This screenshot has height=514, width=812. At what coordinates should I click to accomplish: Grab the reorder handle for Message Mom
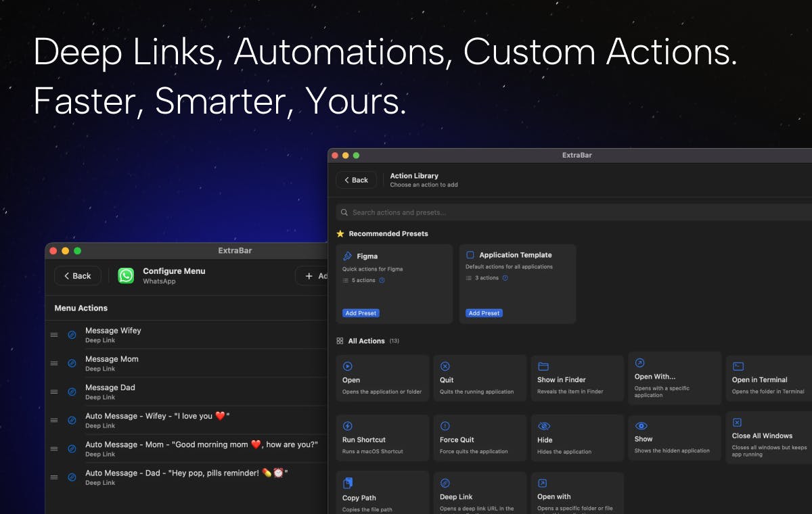pyautogui.click(x=54, y=363)
